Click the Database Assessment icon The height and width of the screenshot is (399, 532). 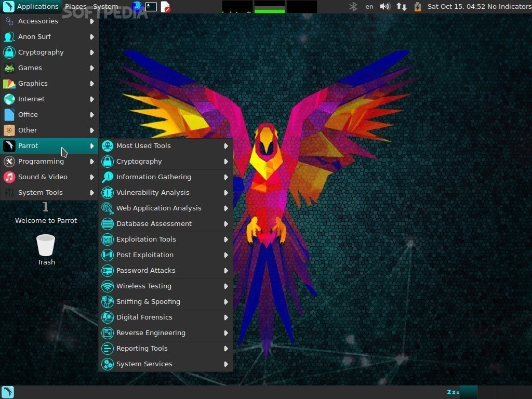click(x=108, y=224)
